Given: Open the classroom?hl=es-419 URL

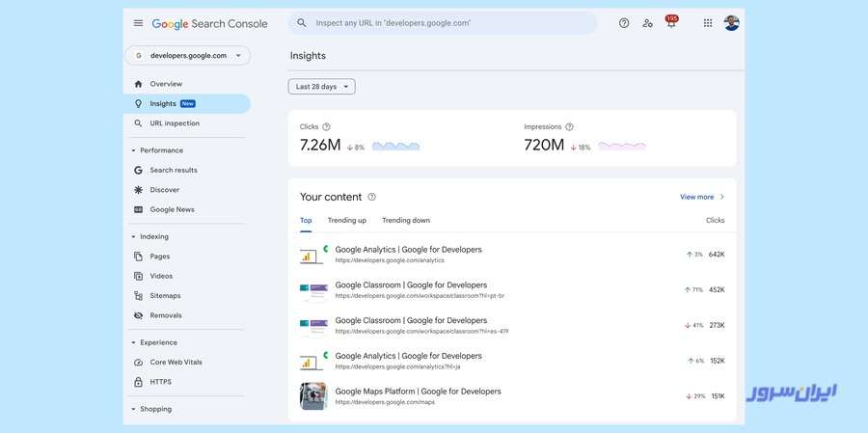Looking at the screenshot, I should [421, 332].
